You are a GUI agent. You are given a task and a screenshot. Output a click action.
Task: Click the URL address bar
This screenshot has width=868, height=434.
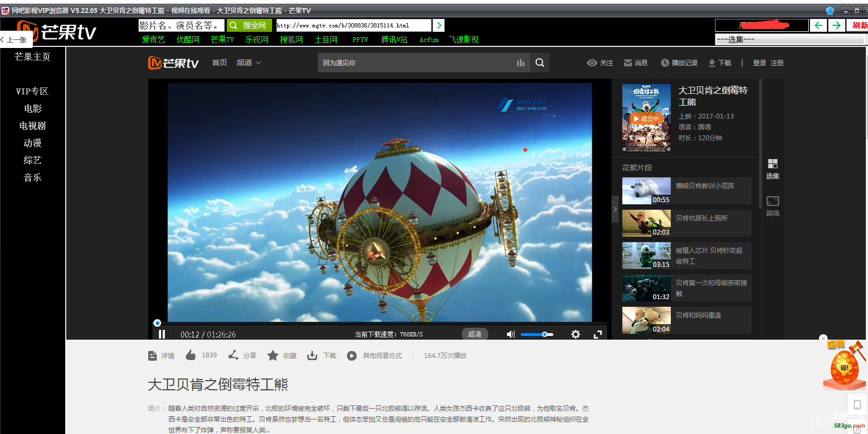click(353, 25)
